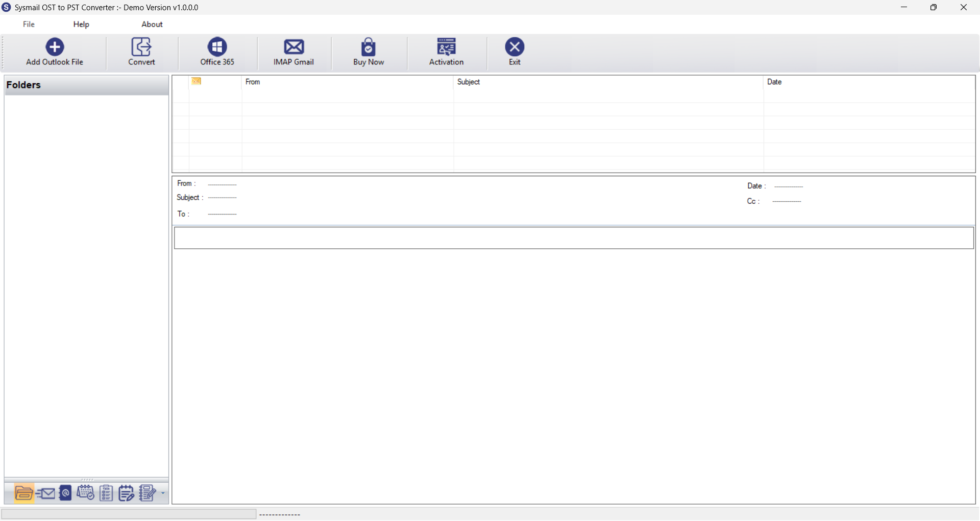980x521 pixels.
Task: Click the Exit toolbar button
Action: pyautogui.click(x=514, y=52)
